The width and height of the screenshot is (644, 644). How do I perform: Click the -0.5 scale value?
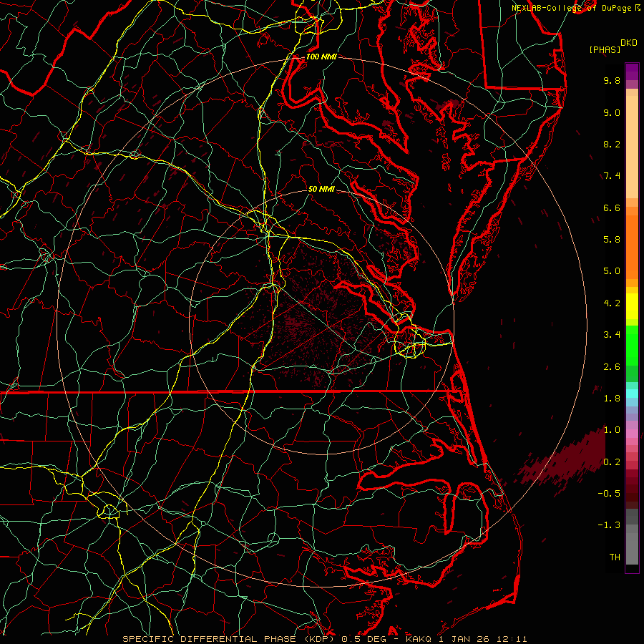(609, 494)
